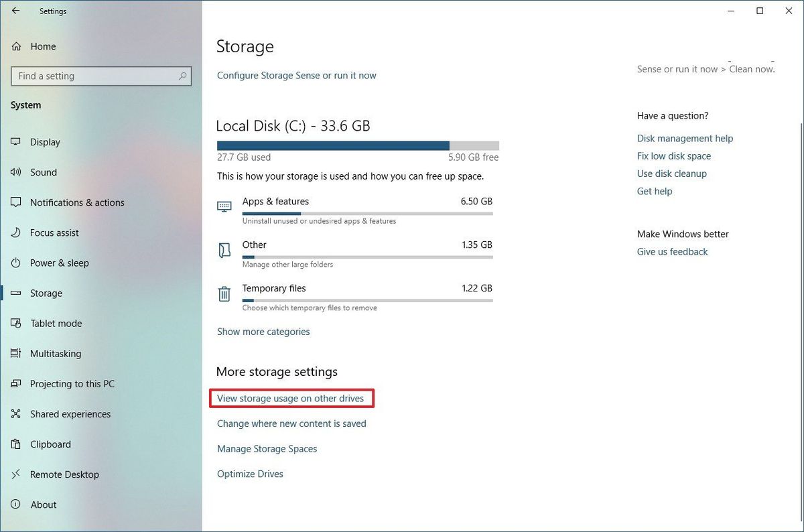Navigate back using the arrow icon
Image resolution: width=804 pixels, height=532 pixels.
[15, 11]
